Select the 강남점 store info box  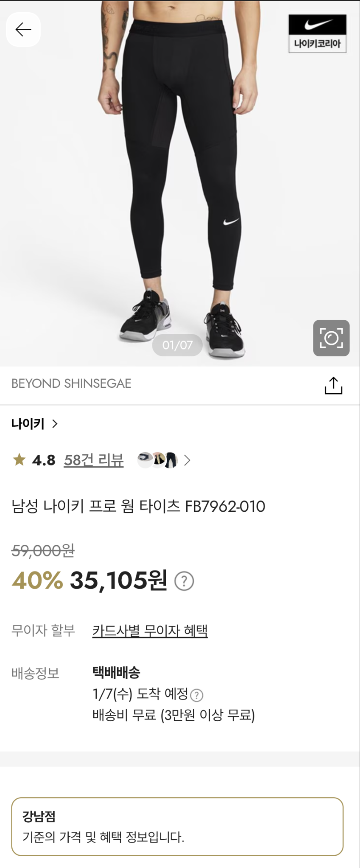[x=177, y=826]
